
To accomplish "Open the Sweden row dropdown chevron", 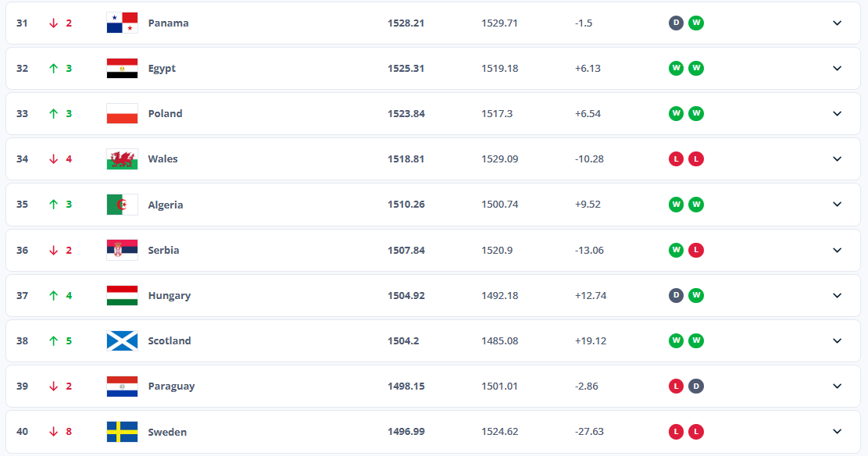I will tap(837, 432).
